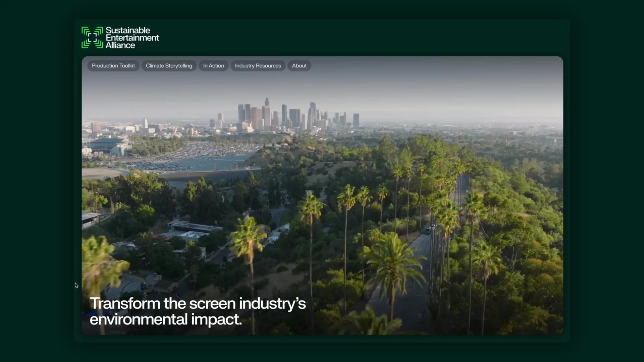
Task: Click the word 'Sustainable' in the logo
Action: tap(128, 30)
